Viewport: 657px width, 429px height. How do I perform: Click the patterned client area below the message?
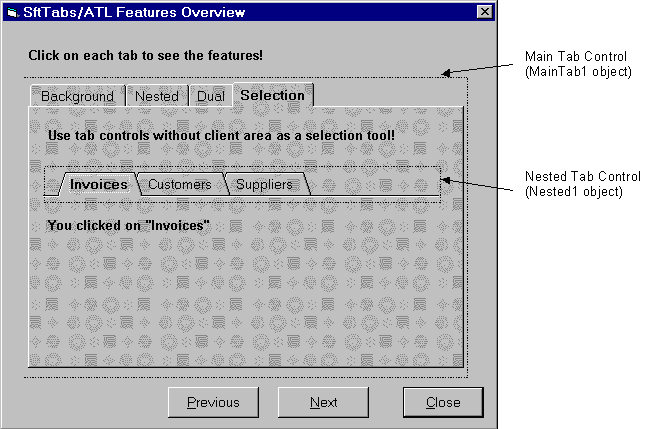tap(245, 300)
